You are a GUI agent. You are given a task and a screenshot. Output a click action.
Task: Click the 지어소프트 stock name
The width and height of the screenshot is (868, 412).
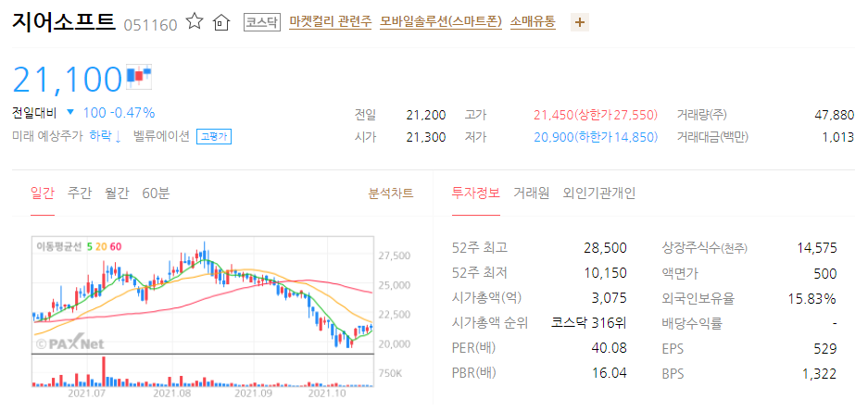[x=64, y=21]
